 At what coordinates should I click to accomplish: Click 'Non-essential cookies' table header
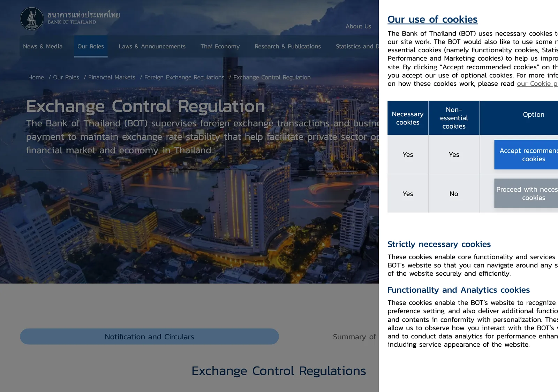click(x=454, y=118)
